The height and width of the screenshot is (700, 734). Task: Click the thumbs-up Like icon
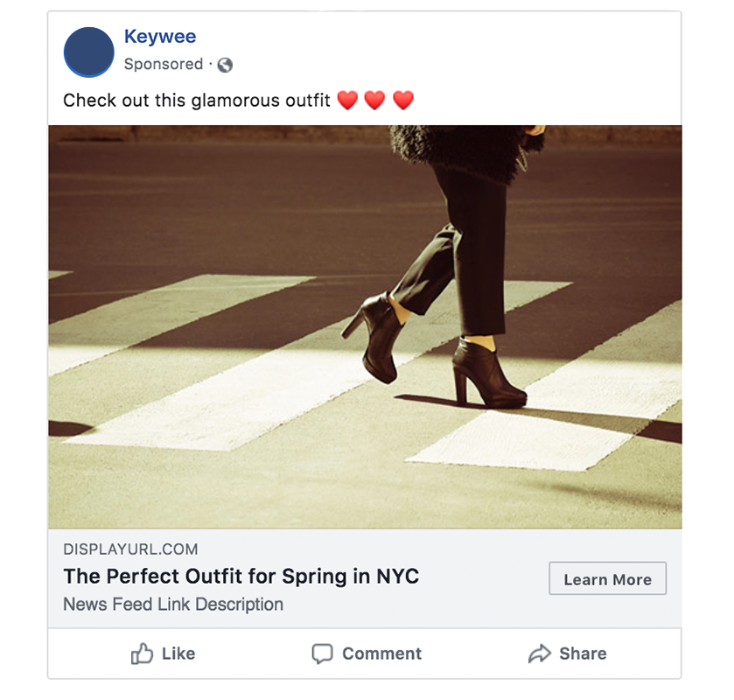(142, 653)
